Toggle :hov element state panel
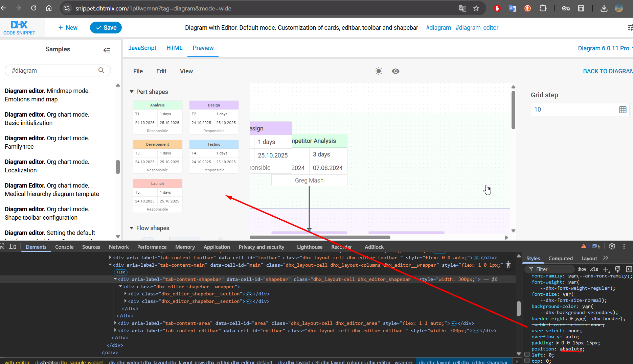The image size is (633, 364). tap(582, 269)
